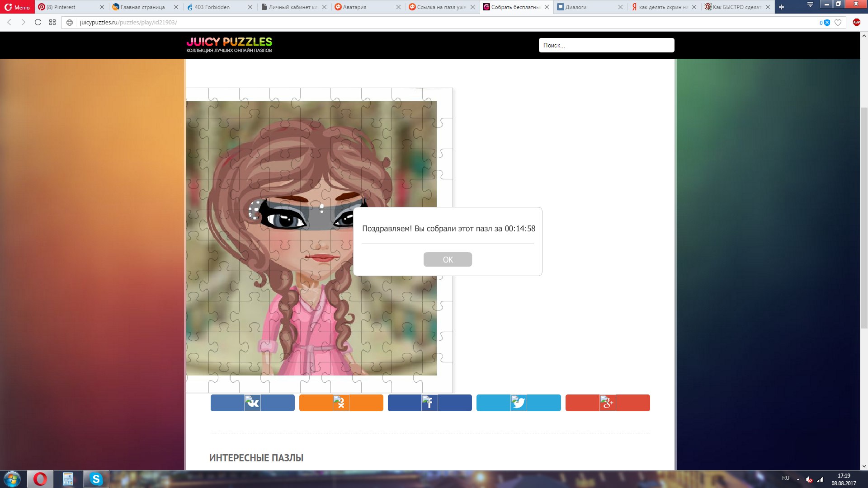This screenshot has width=868, height=488.
Task: Click the RU language indicator
Action: [x=786, y=478]
